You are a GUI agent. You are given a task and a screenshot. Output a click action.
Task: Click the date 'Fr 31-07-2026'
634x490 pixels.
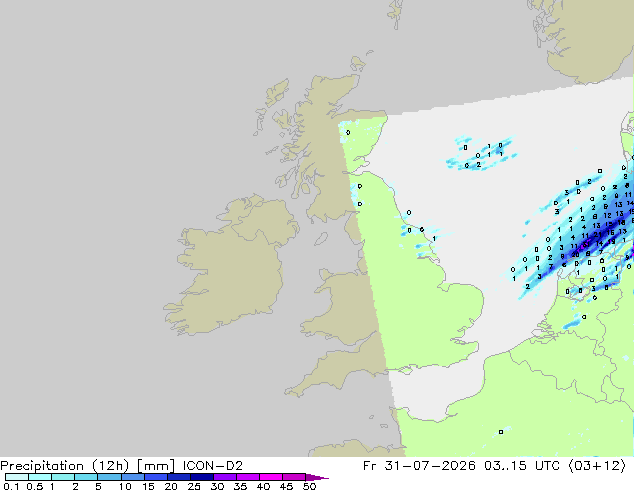(x=419, y=466)
